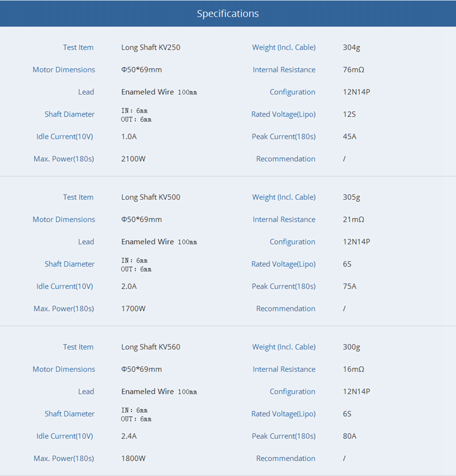Click the 16mΩ internal resistance value

coord(353,369)
